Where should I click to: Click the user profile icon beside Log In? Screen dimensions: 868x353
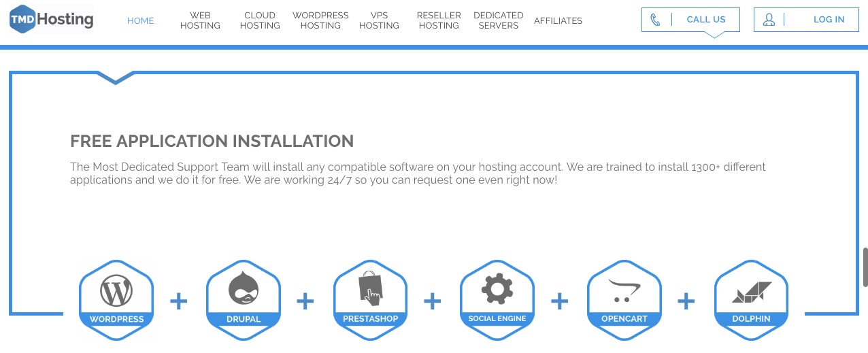point(769,20)
